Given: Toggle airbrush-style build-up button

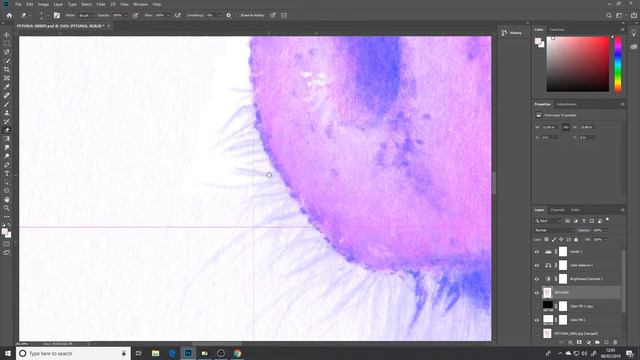Looking at the screenshot, I should (x=178, y=15).
